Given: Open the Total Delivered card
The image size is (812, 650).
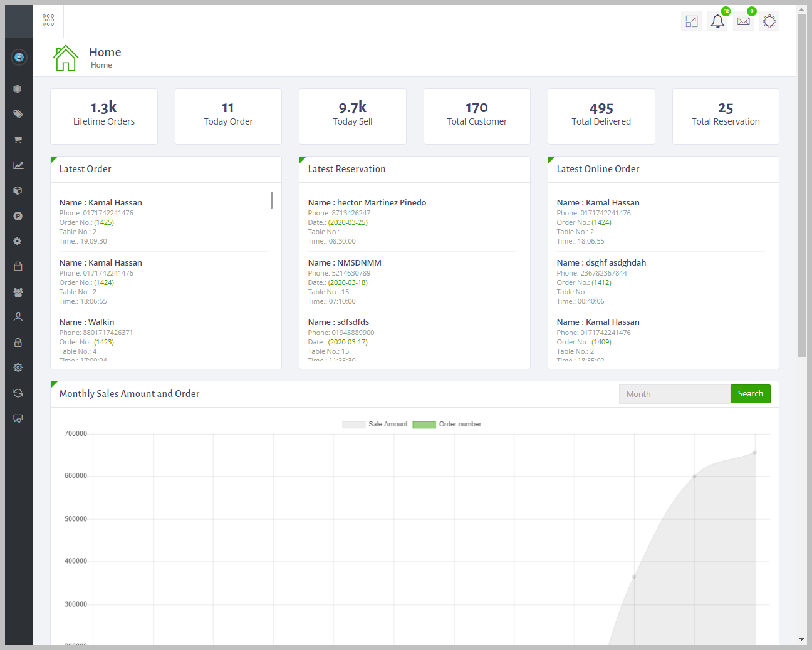Looking at the screenshot, I should point(601,116).
